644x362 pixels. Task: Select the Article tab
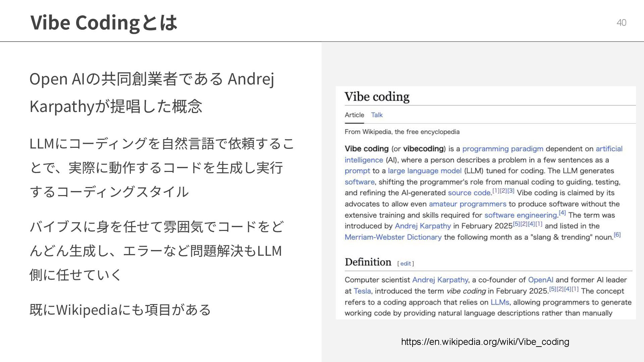tap(354, 115)
